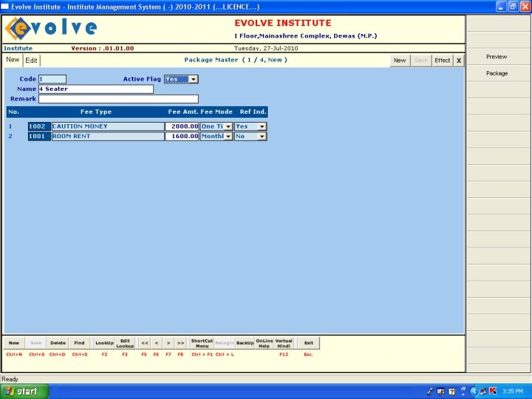Go to first record with << button
The width and height of the screenshot is (532, 399).
(145, 343)
